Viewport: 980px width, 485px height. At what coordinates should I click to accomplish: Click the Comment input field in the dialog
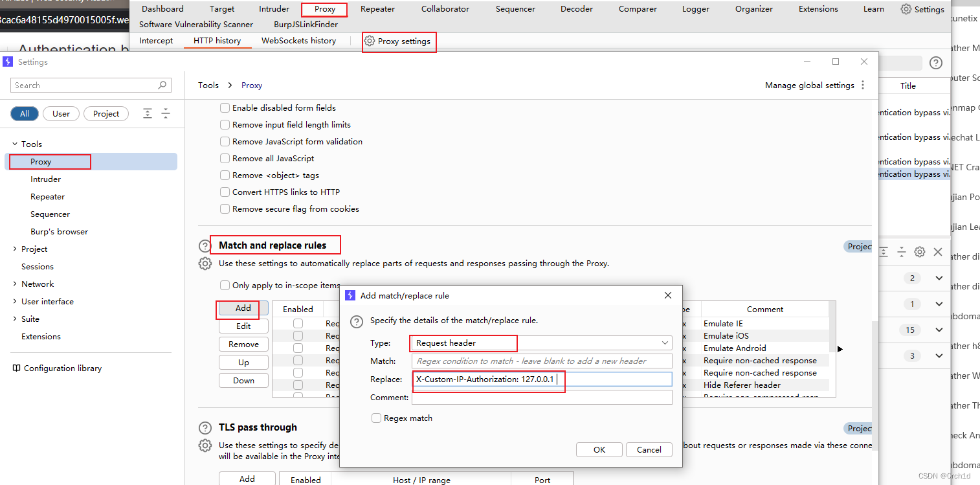click(x=542, y=397)
